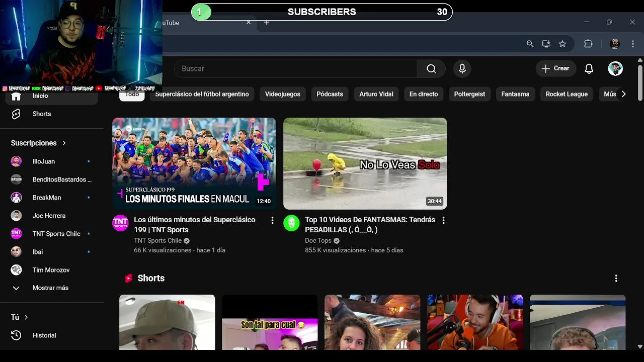Expand the Suscripciones section arrow

64,143
